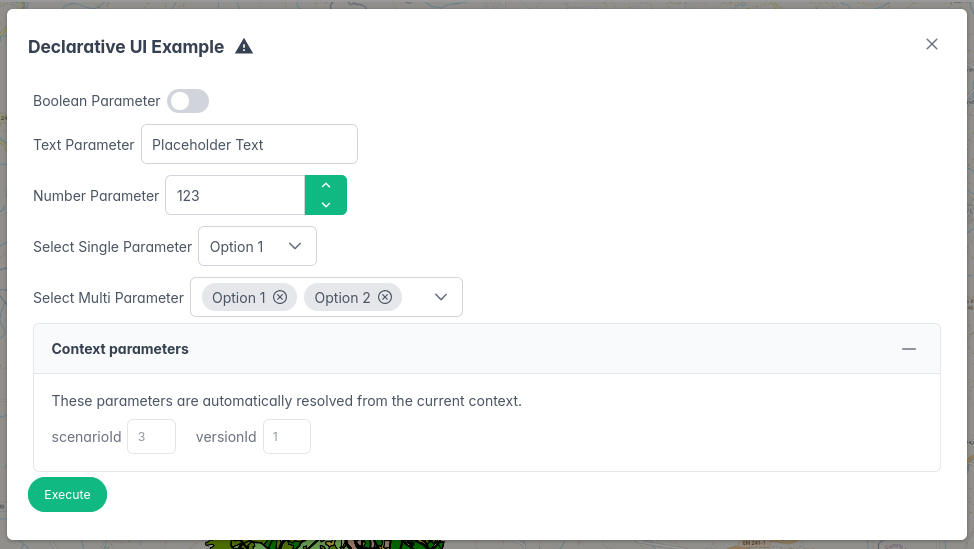Click the scenarioId field
This screenshot has height=549, width=974.
pos(151,437)
